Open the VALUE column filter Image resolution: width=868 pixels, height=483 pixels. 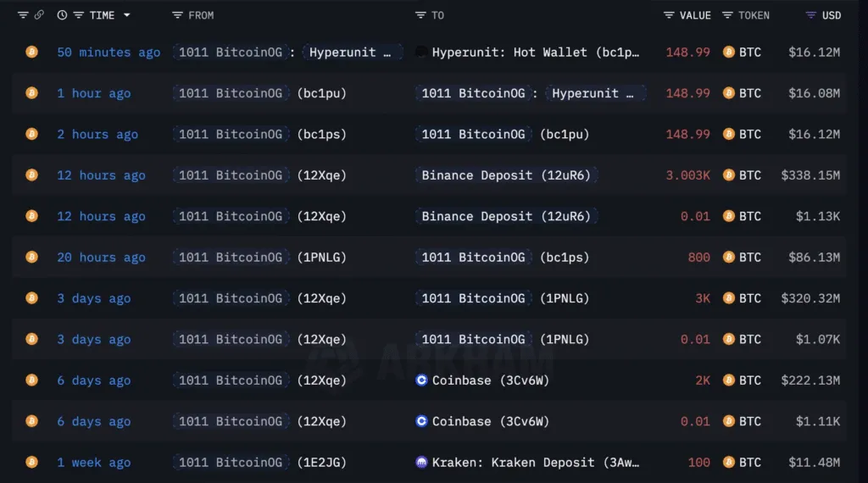[x=669, y=15]
